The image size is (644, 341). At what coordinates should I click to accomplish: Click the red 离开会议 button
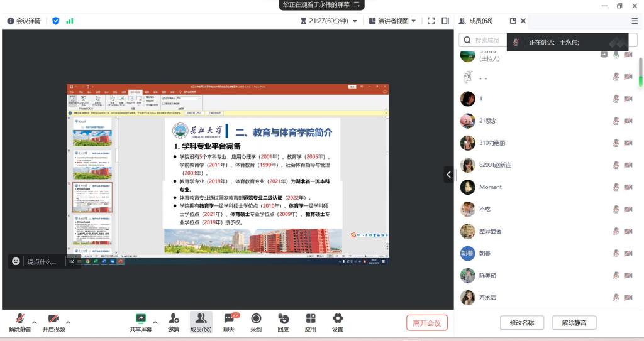click(427, 323)
